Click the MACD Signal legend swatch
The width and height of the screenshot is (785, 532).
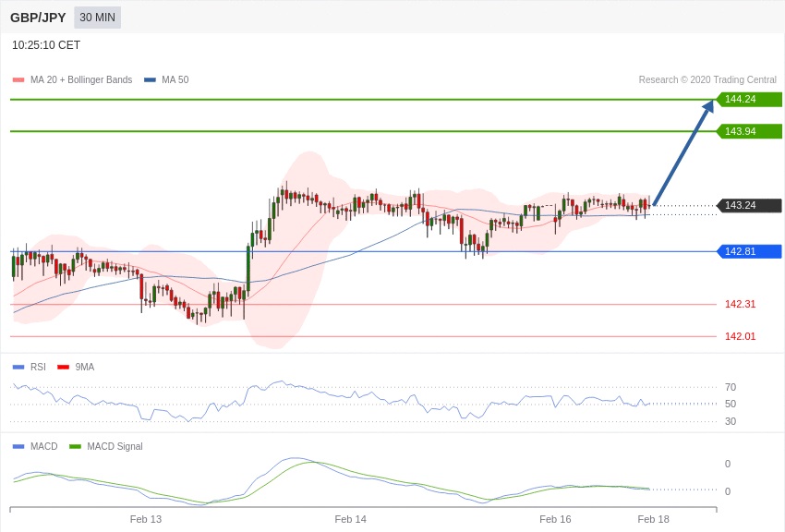tap(75, 446)
